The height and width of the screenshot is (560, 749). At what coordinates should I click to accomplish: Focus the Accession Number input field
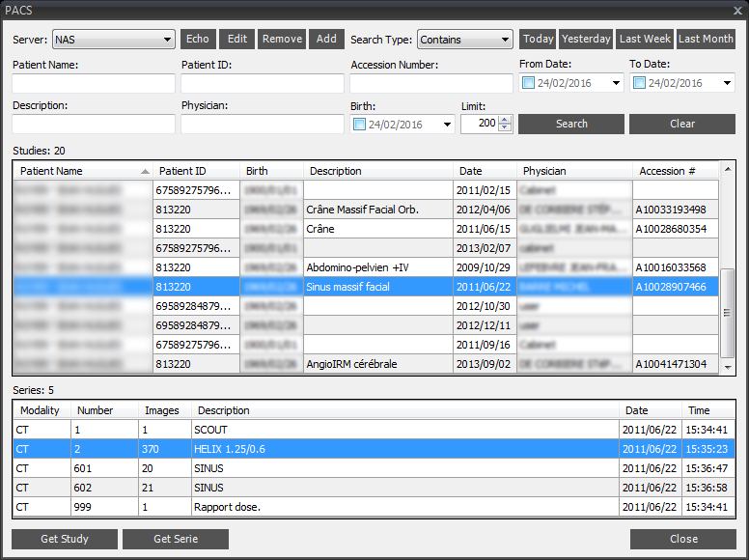(430, 83)
